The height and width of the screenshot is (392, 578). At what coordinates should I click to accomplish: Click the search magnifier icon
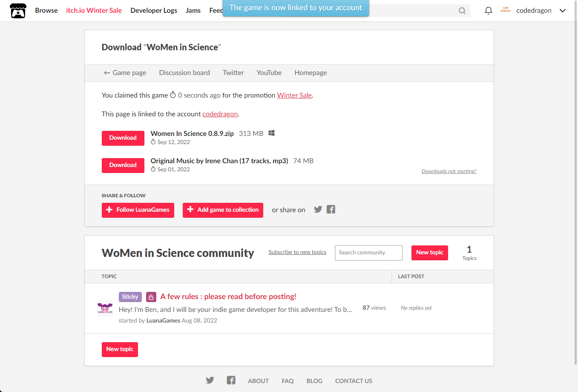(462, 11)
